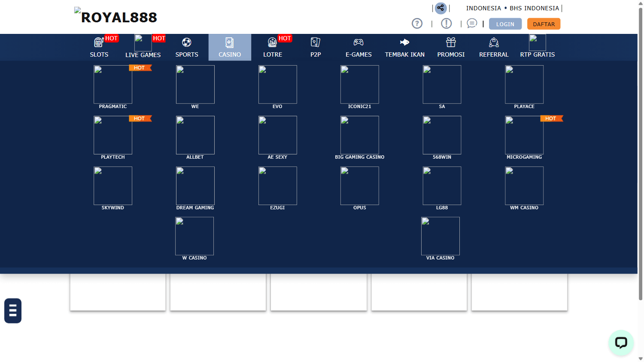
Task: Open the live chat widget bottom right
Action: point(621,343)
